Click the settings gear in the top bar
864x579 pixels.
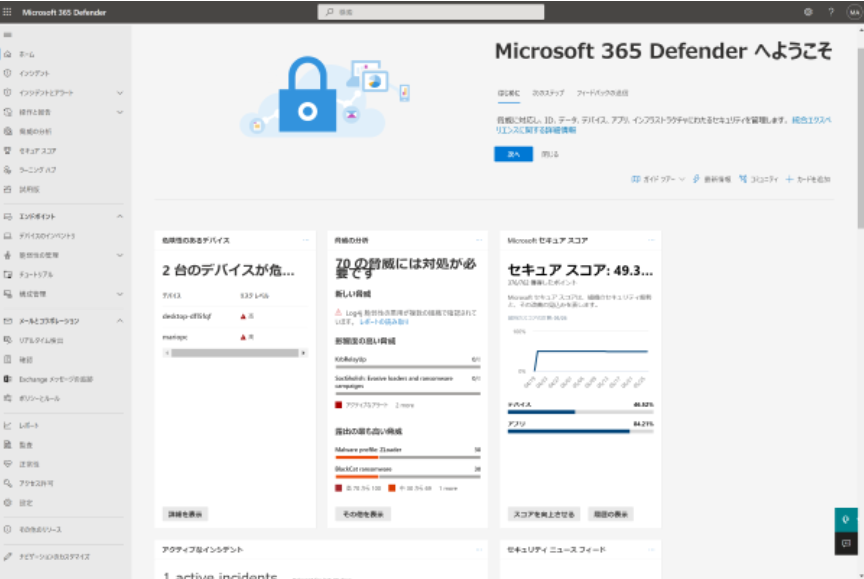pos(810,12)
